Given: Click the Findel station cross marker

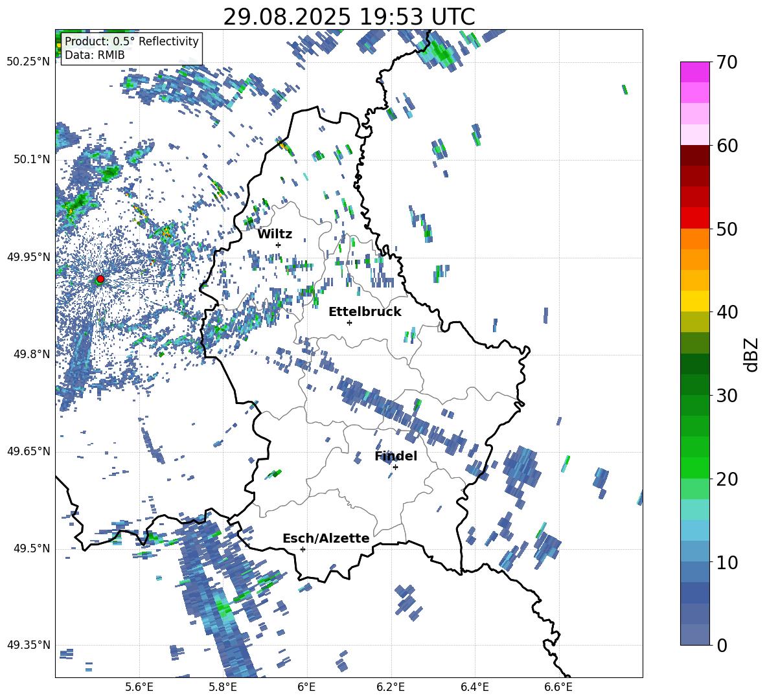Looking at the screenshot, I should [x=395, y=468].
